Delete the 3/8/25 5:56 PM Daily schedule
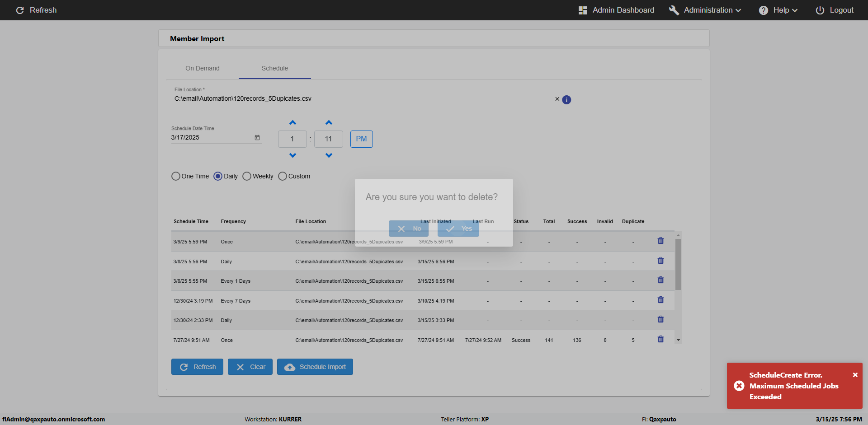Screen dimensions: 868x425 (660, 261)
